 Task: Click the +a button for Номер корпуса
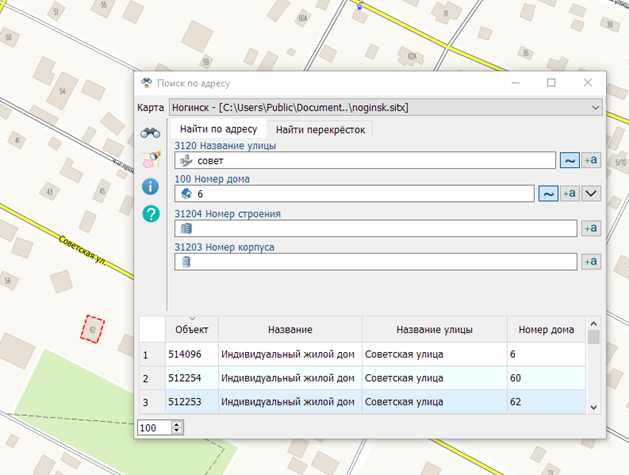coord(590,262)
